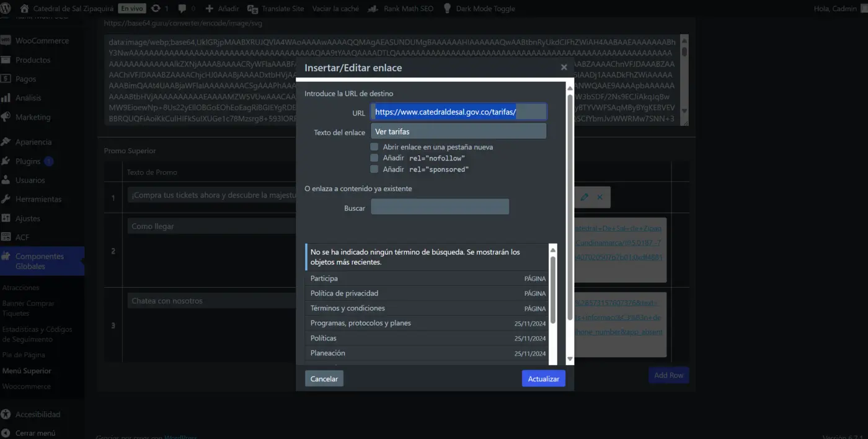Remove promo link with the X icon

pyautogui.click(x=600, y=197)
